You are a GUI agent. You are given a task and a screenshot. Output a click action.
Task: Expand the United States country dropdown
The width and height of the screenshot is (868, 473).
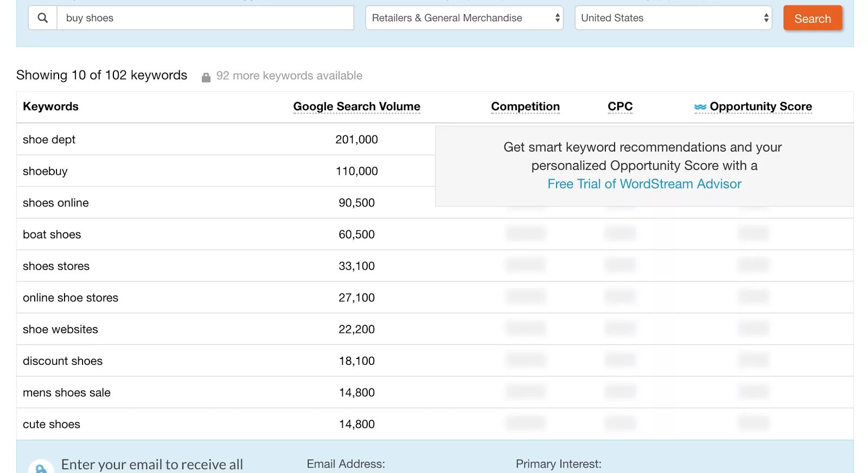(673, 18)
